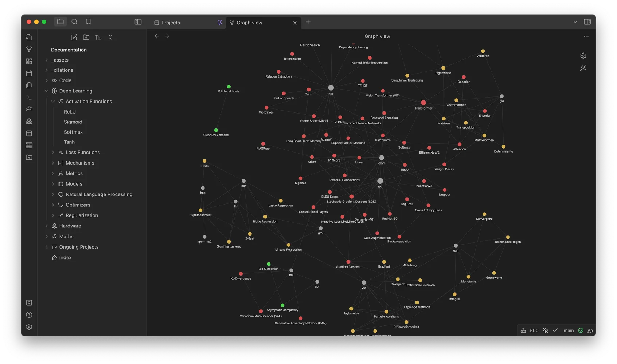This screenshot has height=364, width=617.
Task: Click the main branch label in the status bar
Action: tap(569, 330)
